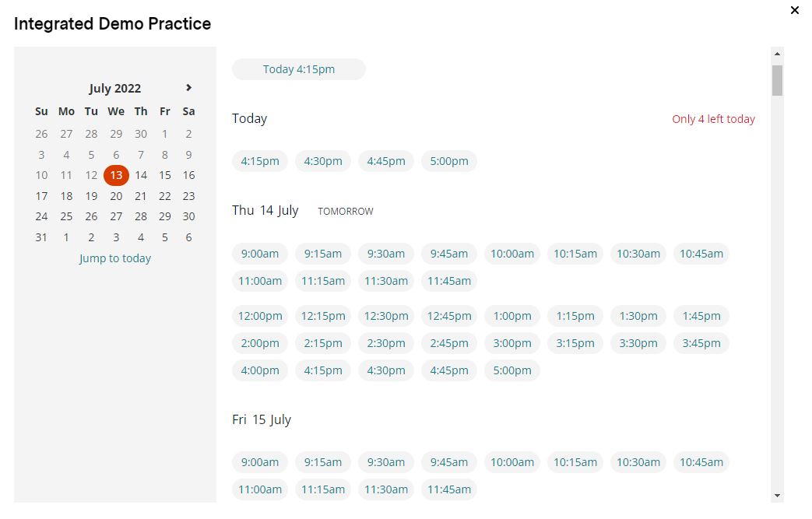Book the 4:30pm slot under Today
Viewport: 812px width, 519px height.
point(323,161)
